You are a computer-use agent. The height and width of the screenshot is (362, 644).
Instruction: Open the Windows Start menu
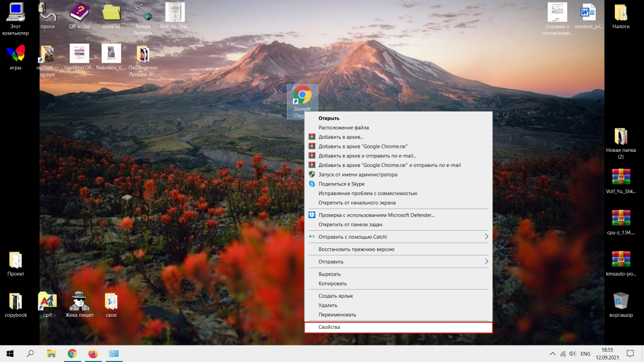pyautogui.click(x=10, y=354)
